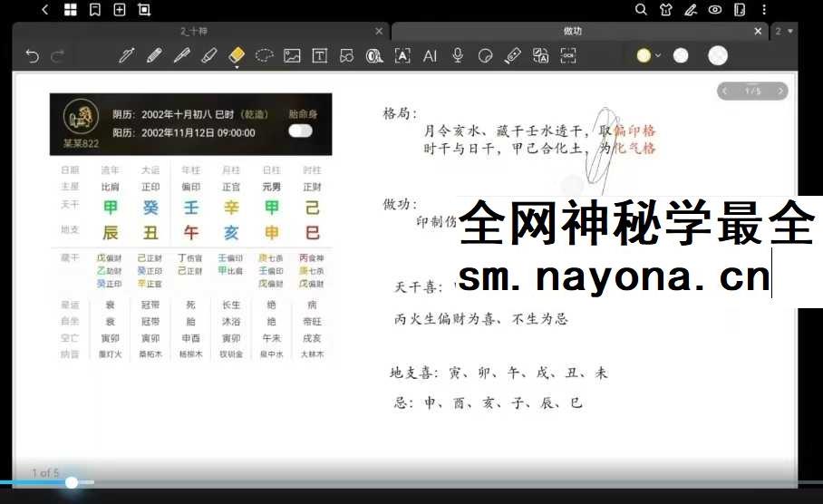
Task: Switch to the 做功 tab
Action: pyautogui.click(x=573, y=31)
